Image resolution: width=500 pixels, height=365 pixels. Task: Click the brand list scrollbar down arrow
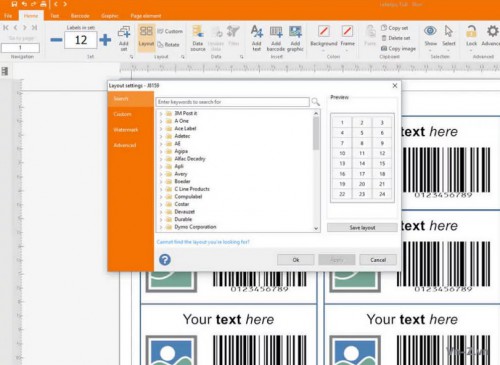click(316, 228)
